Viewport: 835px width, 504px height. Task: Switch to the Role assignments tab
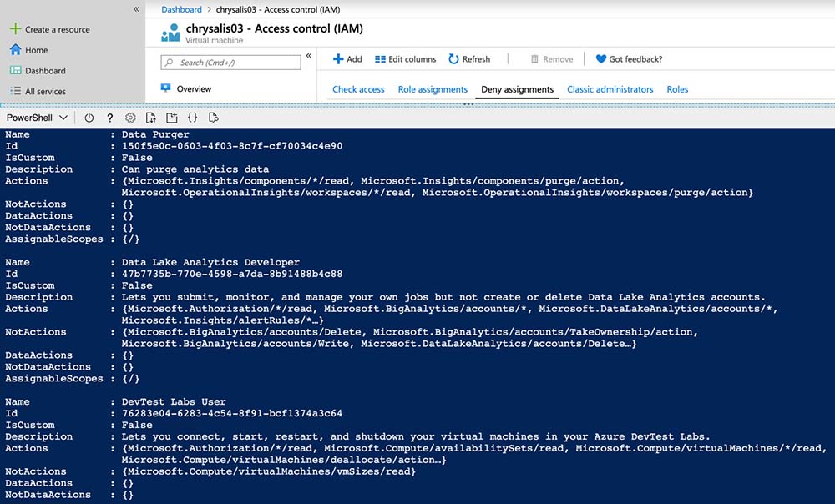433,89
